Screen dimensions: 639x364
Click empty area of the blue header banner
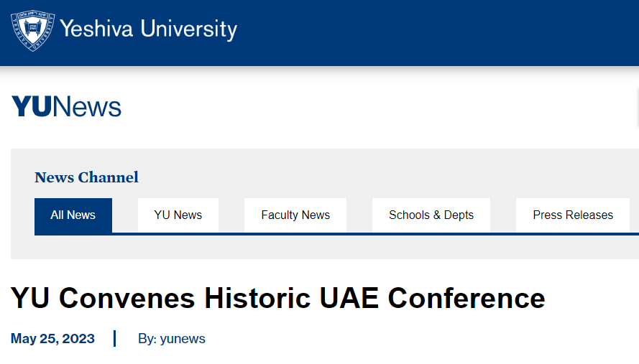431,32
